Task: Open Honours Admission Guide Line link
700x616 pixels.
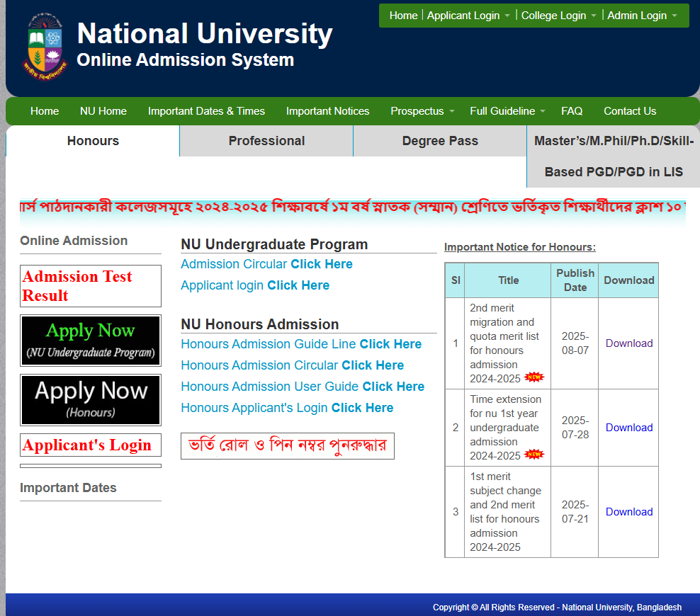Action: pos(301,344)
